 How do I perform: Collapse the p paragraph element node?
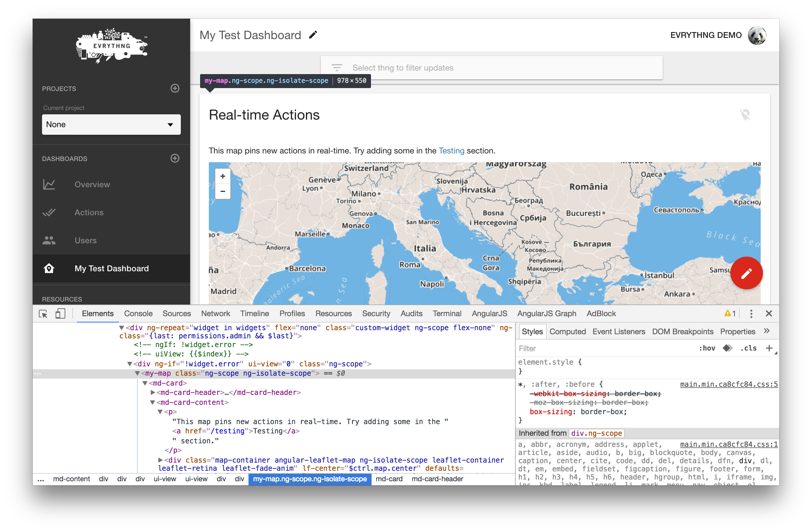(x=160, y=412)
